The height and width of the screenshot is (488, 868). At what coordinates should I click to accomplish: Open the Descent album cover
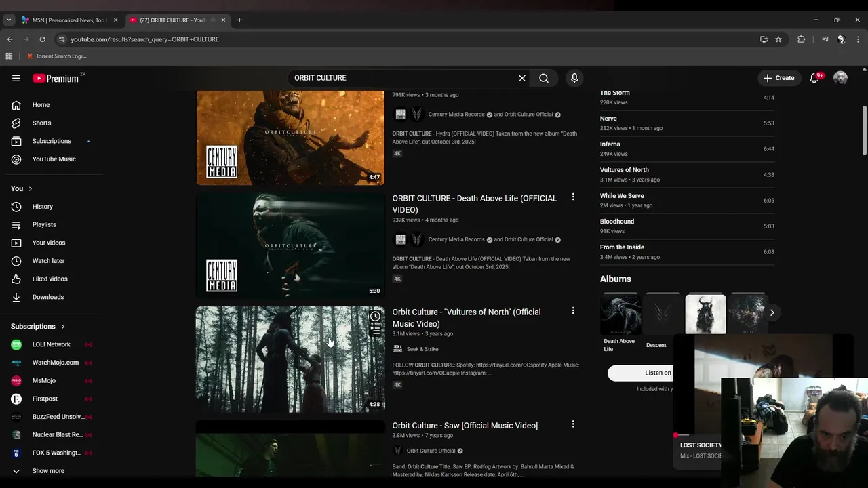(663, 314)
